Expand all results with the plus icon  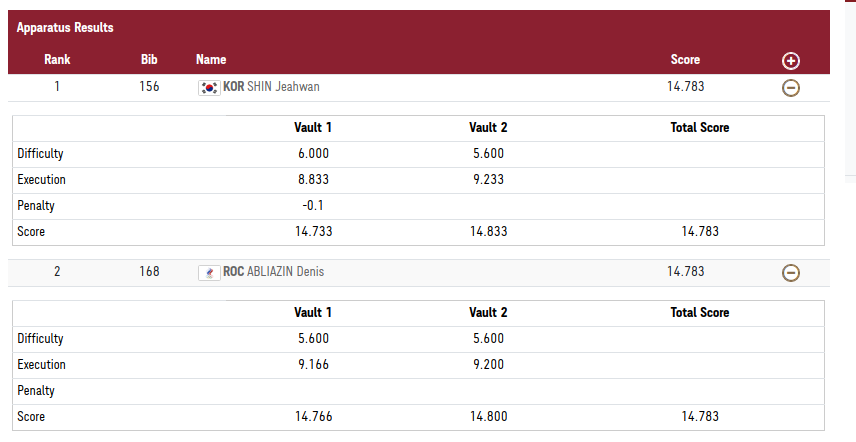(790, 61)
